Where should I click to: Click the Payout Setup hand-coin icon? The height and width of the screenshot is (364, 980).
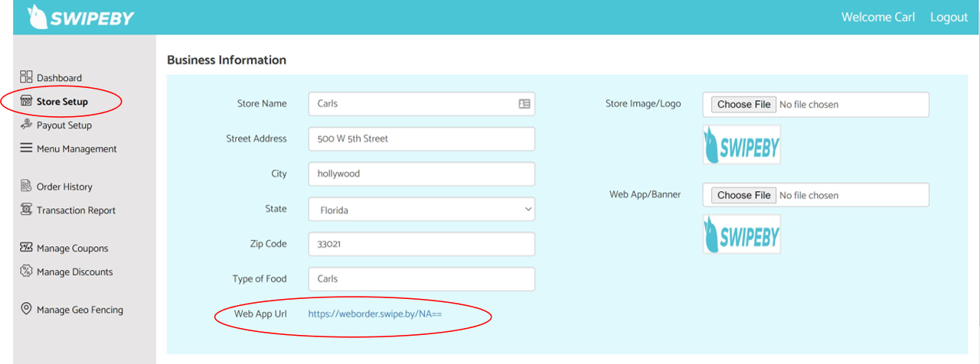click(26, 125)
